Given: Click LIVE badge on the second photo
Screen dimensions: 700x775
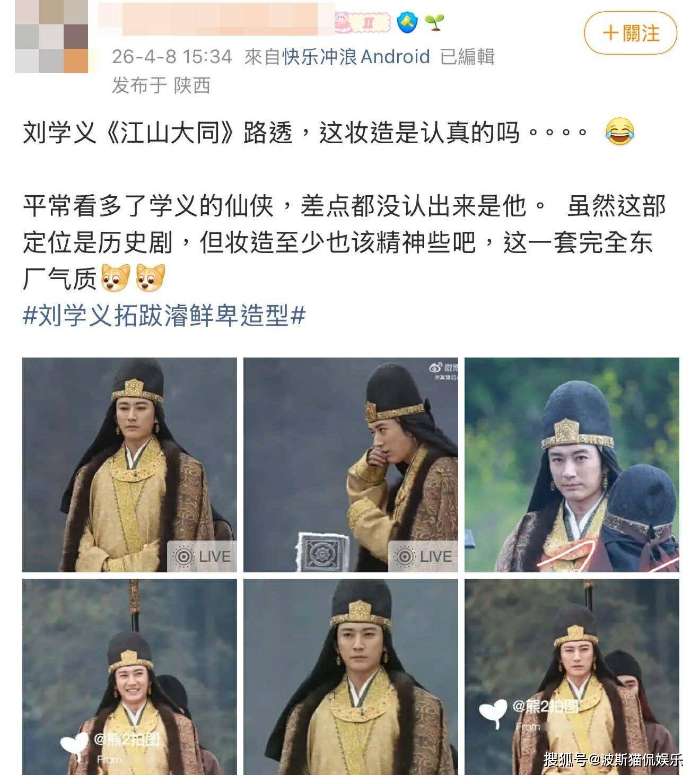Looking at the screenshot, I should tap(423, 556).
